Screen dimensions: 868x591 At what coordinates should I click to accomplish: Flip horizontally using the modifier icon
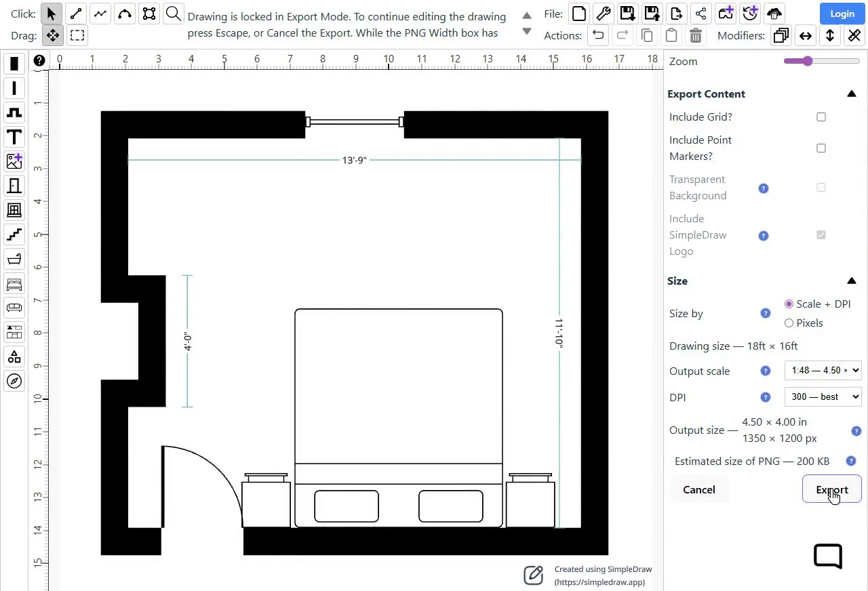[x=806, y=35]
